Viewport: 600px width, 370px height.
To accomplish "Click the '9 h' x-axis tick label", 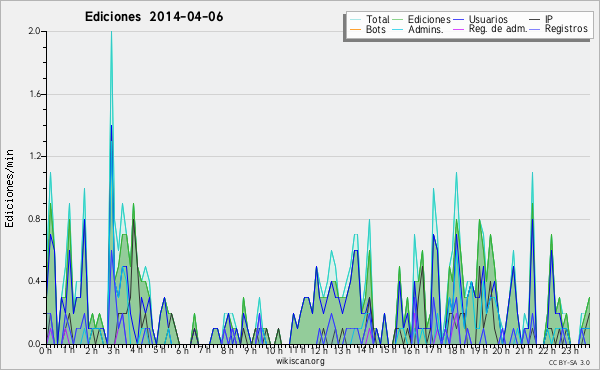I will [x=250, y=350].
